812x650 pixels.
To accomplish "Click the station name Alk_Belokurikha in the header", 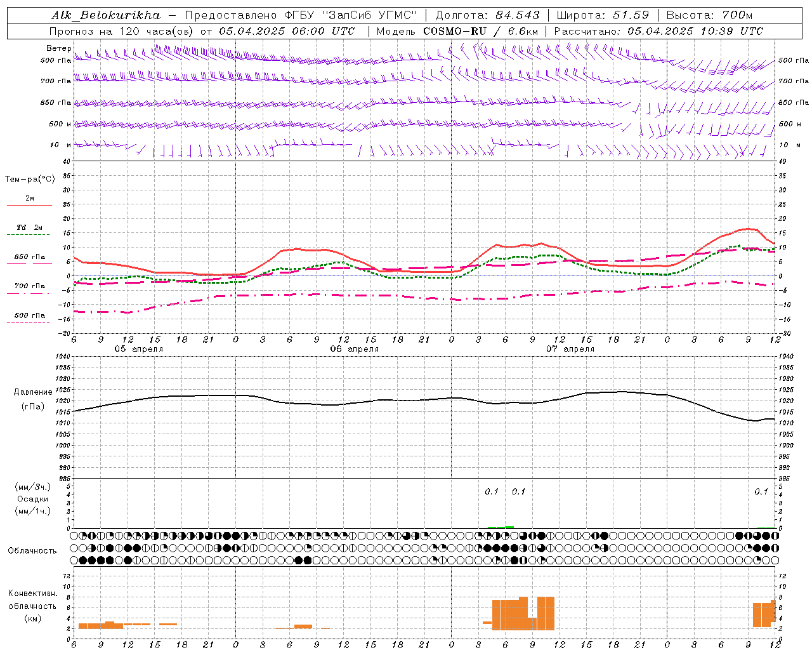I will click(x=106, y=15).
